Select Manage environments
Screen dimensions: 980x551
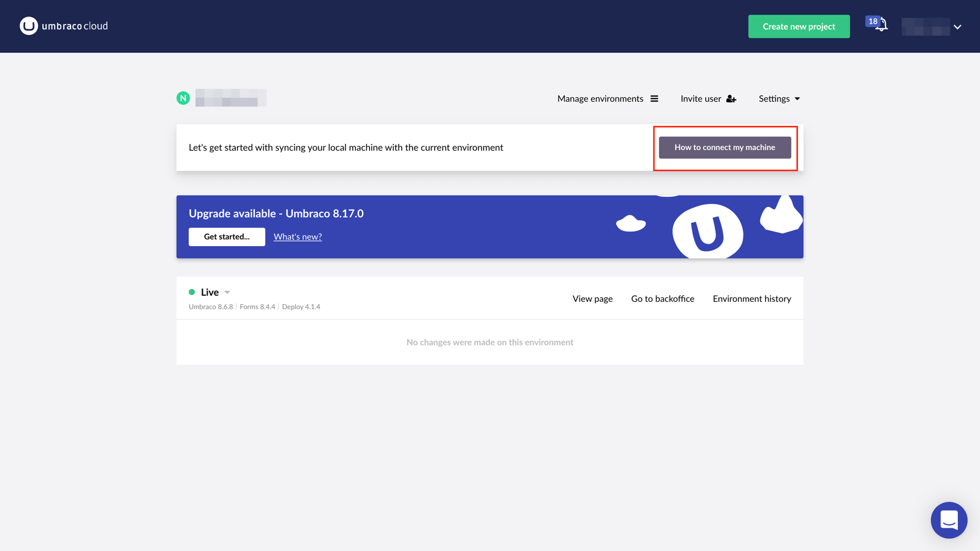tap(600, 98)
